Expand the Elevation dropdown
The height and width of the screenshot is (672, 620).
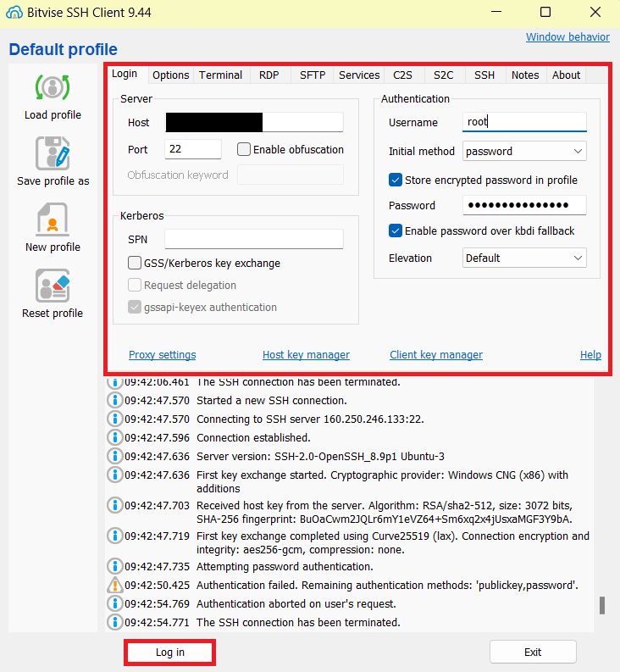[x=524, y=258]
